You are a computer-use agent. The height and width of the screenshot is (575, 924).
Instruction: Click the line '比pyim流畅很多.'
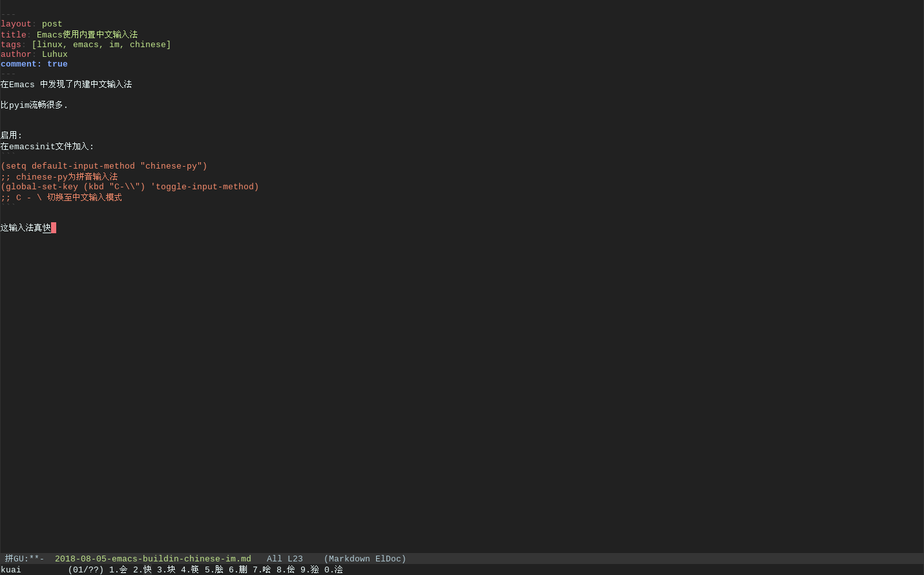coord(34,105)
